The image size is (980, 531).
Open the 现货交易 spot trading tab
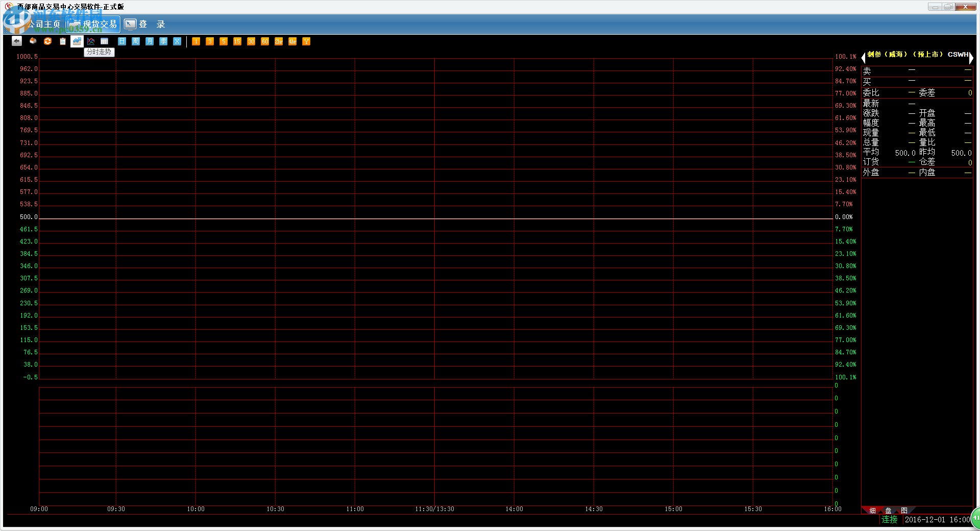pyautogui.click(x=93, y=24)
